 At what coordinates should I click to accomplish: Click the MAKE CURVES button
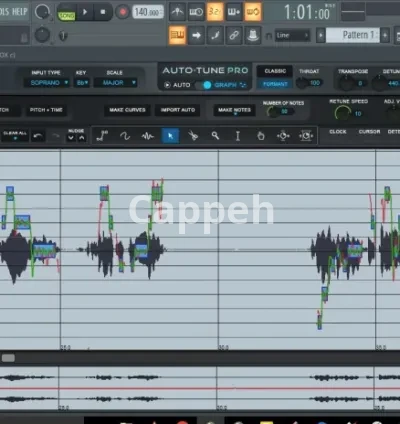[x=127, y=110]
